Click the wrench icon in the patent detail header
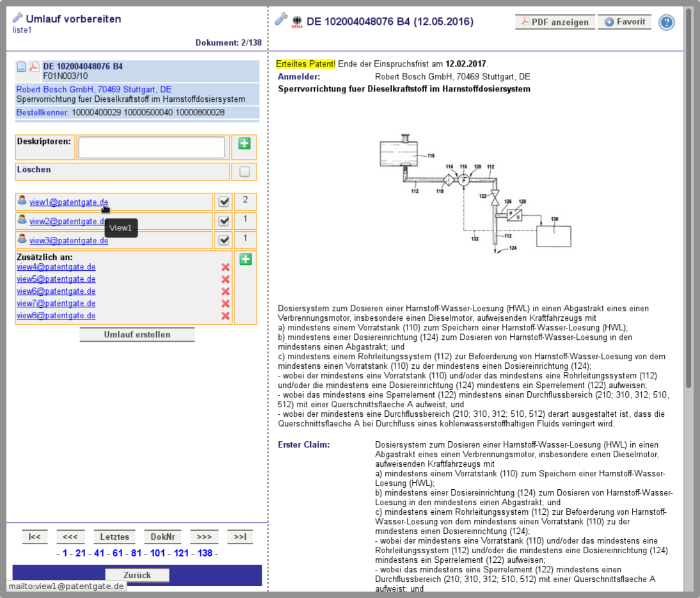700x598 pixels. (x=281, y=19)
